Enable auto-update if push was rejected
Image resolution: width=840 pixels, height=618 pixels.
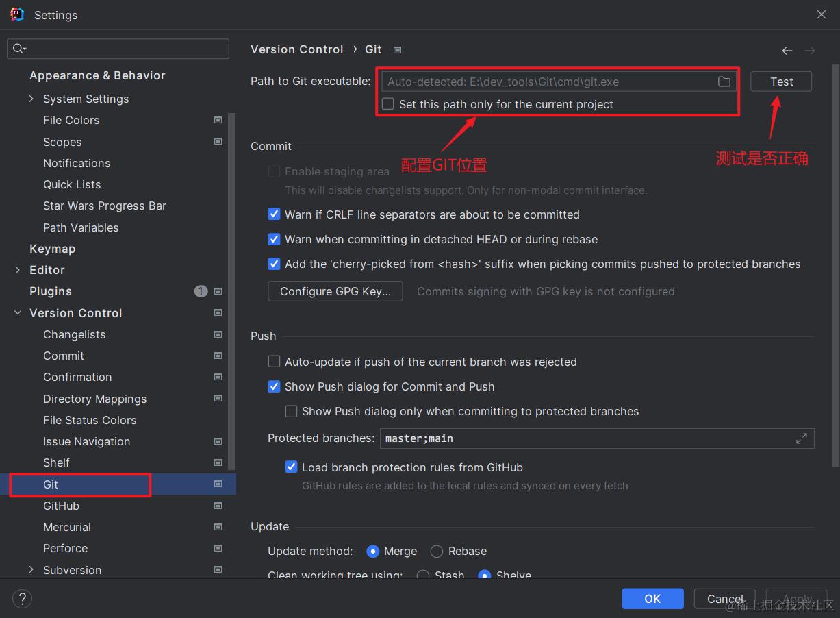click(x=274, y=362)
